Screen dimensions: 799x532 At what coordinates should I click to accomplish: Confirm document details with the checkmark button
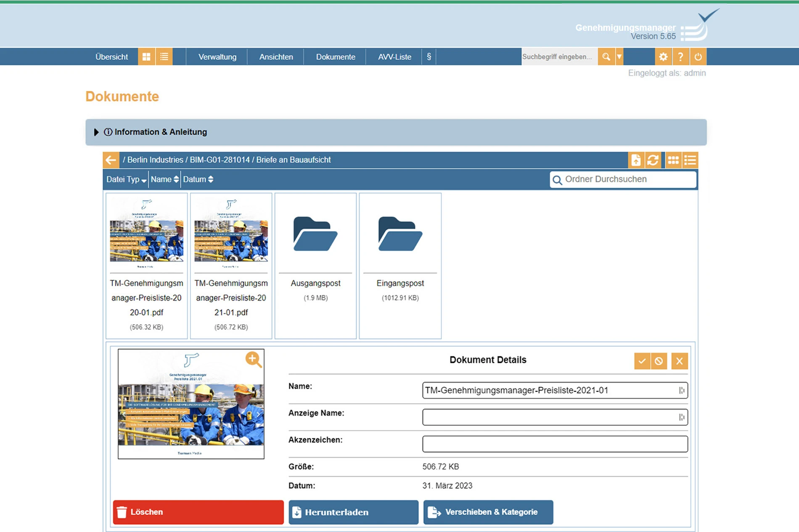642,361
